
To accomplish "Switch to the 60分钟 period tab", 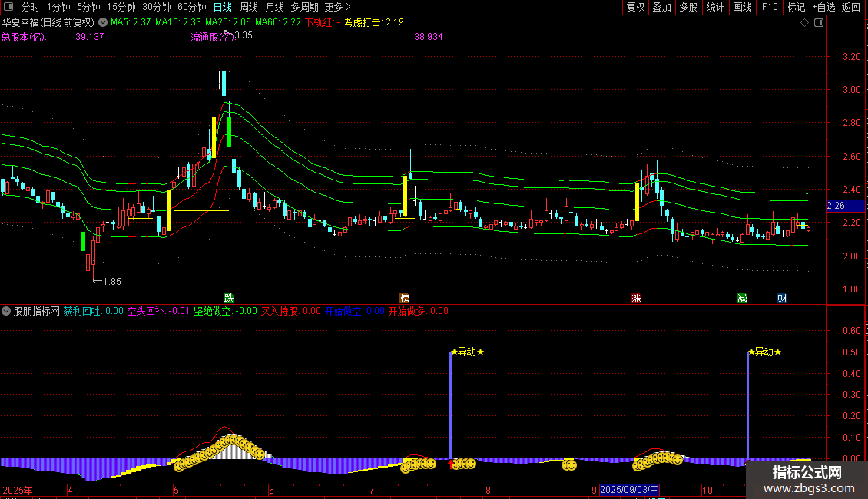I will [x=191, y=7].
